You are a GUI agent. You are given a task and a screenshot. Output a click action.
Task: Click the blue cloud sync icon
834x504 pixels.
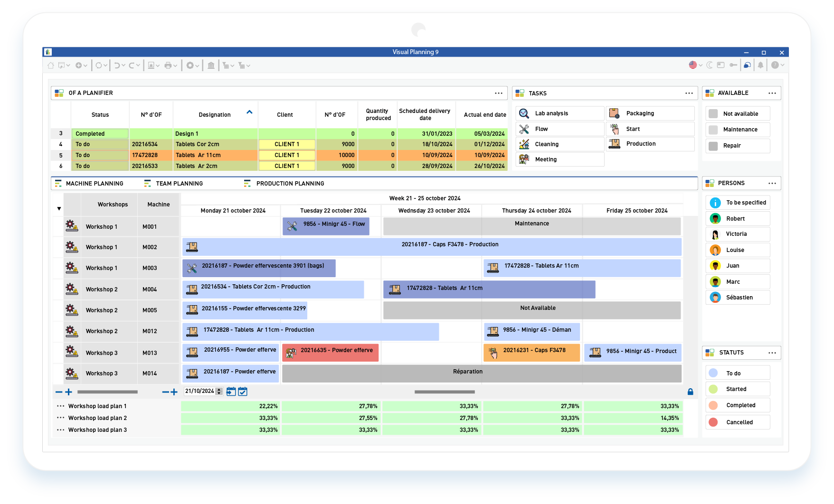tap(747, 65)
